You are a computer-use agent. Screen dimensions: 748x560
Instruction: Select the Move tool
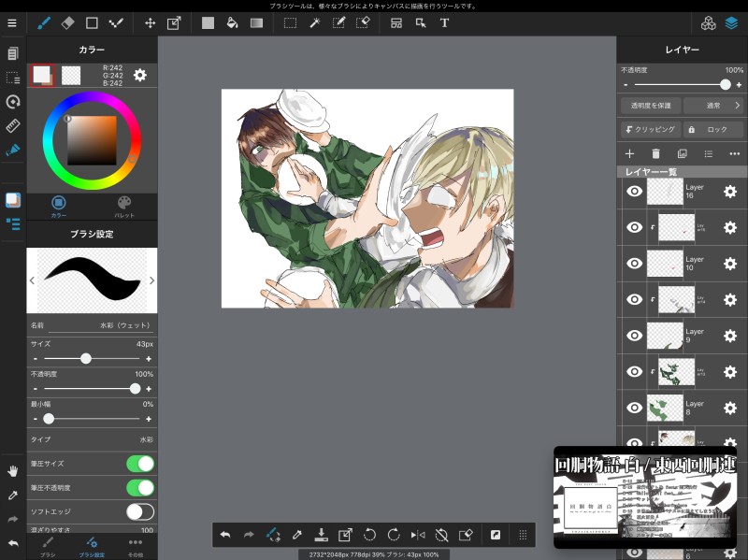(151, 22)
